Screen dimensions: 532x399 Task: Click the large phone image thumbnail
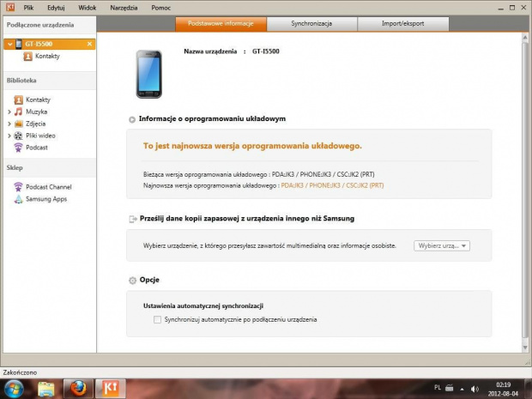coord(149,74)
